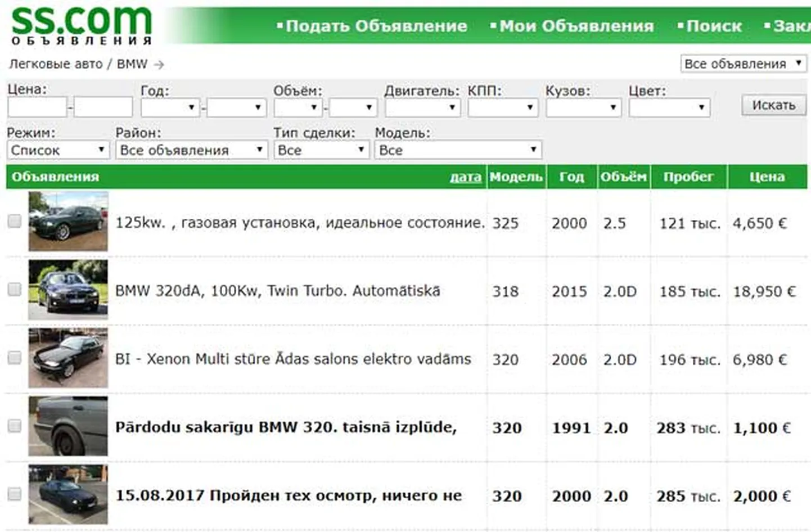Open the Тип сделки dropdown
The width and height of the screenshot is (811, 532).
coord(321,150)
